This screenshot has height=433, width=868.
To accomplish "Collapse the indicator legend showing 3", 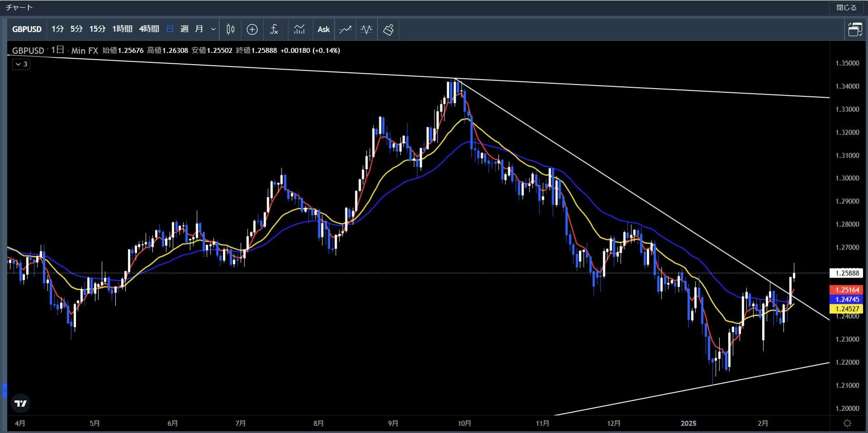I will pyautogui.click(x=21, y=64).
